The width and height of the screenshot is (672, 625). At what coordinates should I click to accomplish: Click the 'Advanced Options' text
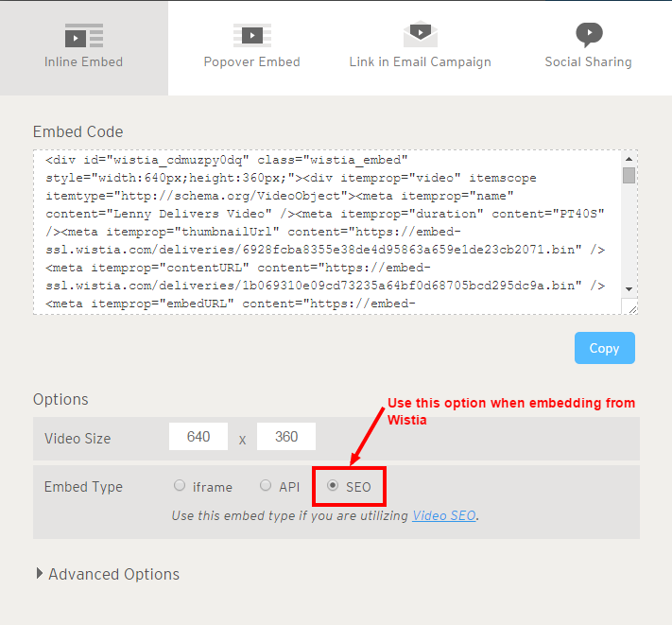click(114, 575)
